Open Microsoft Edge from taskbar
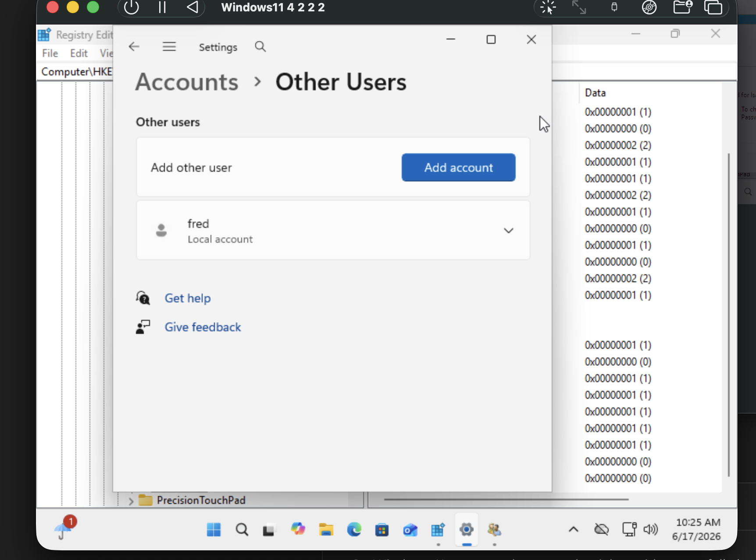The image size is (756, 560). [x=354, y=530]
